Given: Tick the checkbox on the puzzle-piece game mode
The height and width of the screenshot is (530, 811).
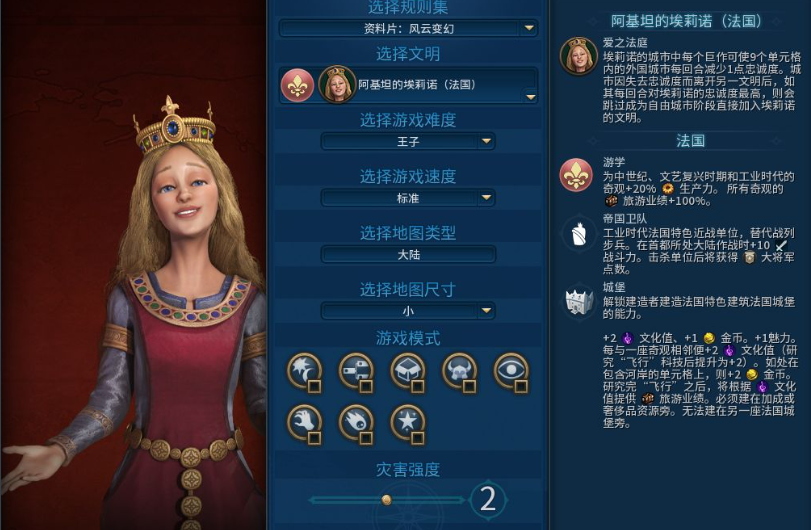Looking at the screenshot, I should click(366, 386).
